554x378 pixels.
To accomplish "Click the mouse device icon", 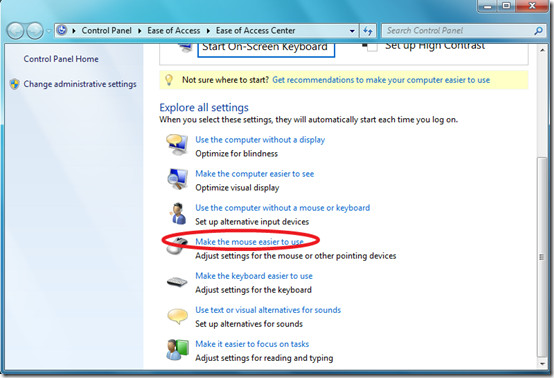I will 176,246.
